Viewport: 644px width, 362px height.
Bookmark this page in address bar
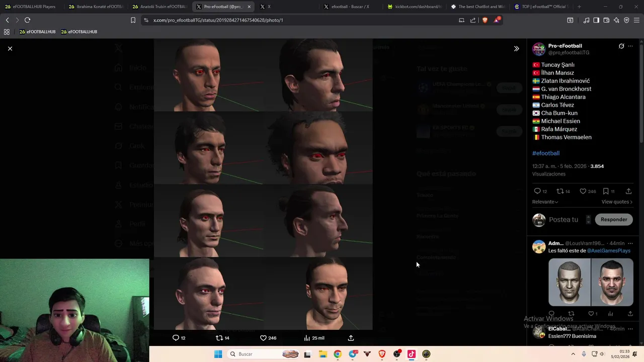pos(133,20)
